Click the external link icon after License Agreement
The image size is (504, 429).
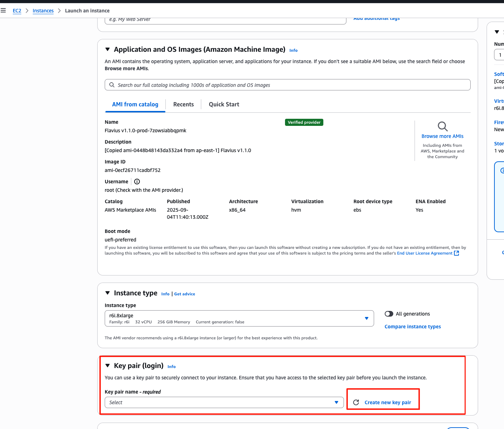[x=456, y=253]
